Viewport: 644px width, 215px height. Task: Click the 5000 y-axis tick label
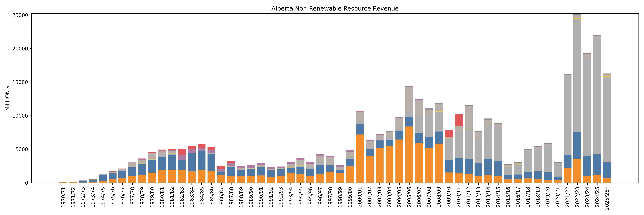point(21,149)
